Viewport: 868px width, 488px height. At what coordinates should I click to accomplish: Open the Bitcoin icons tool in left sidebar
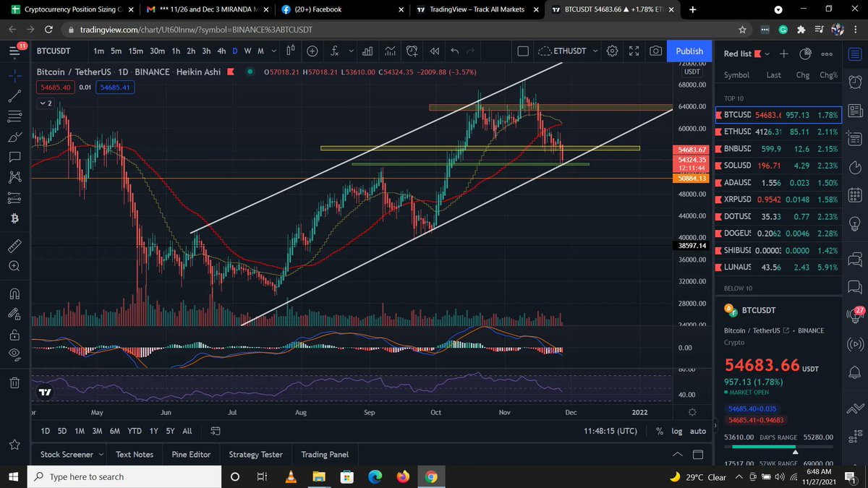14,218
